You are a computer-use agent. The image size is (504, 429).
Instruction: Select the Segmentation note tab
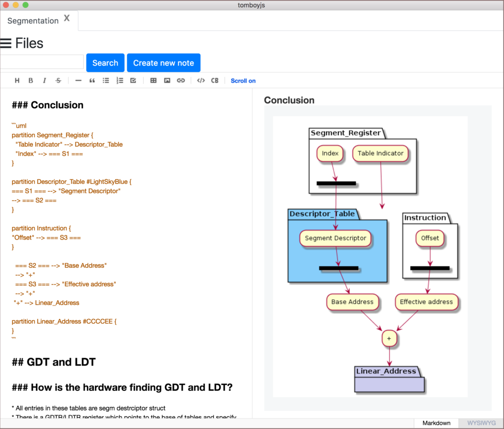coord(33,21)
